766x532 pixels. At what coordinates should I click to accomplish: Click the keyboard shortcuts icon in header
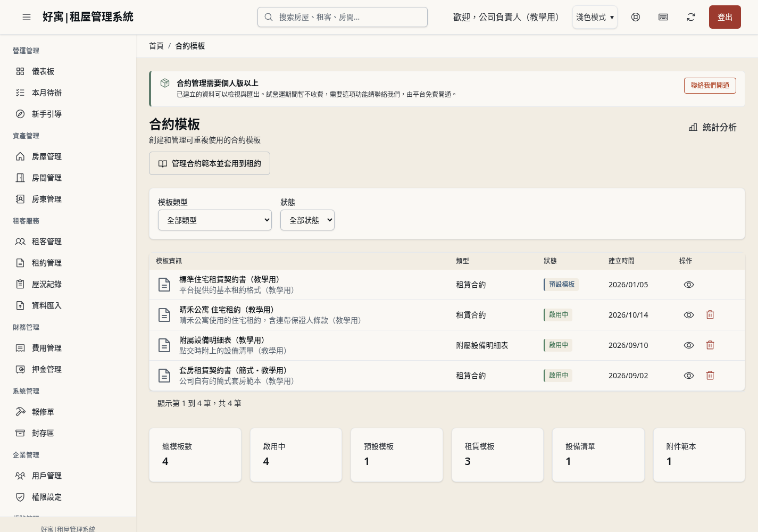663,17
